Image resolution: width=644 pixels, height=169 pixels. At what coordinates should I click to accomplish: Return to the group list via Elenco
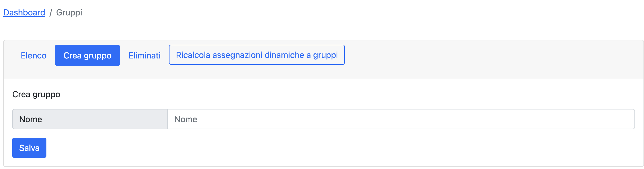coord(33,55)
